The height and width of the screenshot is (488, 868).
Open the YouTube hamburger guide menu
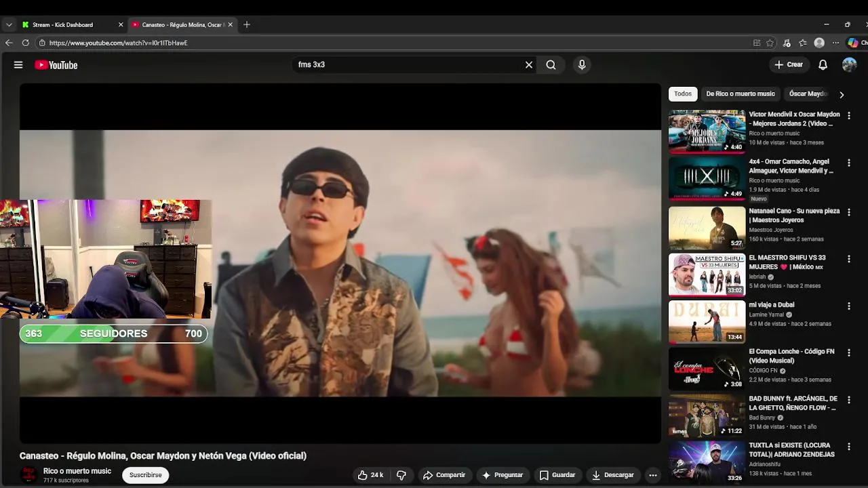pos(18,65)
